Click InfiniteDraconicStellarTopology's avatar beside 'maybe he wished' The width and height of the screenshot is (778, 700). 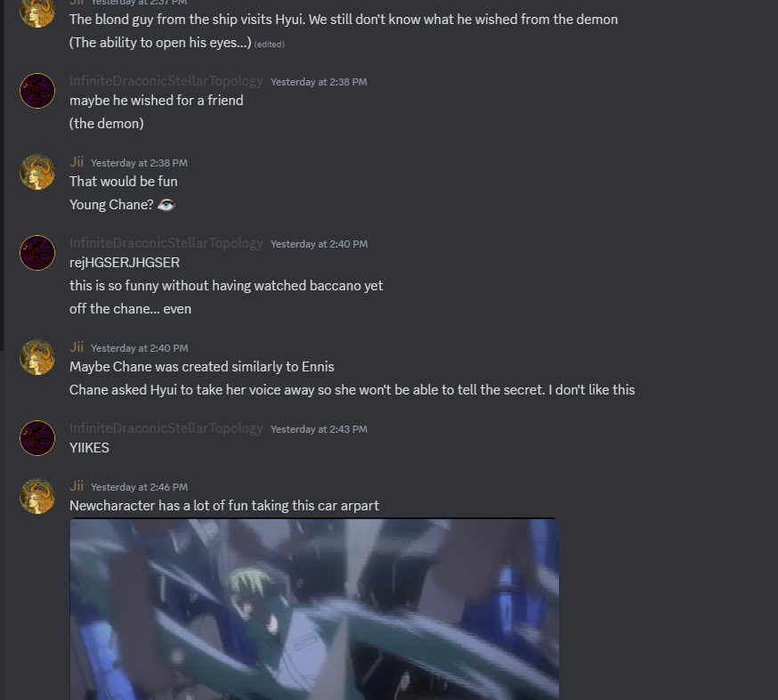coord(37,91)
